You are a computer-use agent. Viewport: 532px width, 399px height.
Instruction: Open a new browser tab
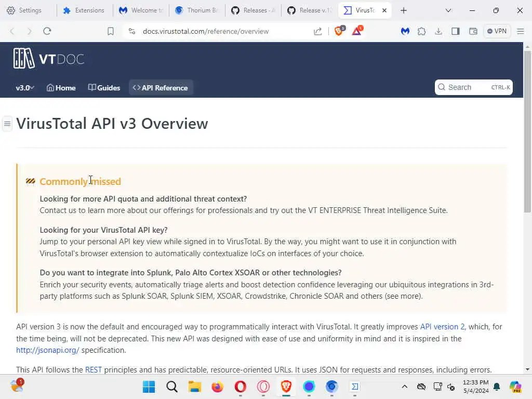point(403,10)
